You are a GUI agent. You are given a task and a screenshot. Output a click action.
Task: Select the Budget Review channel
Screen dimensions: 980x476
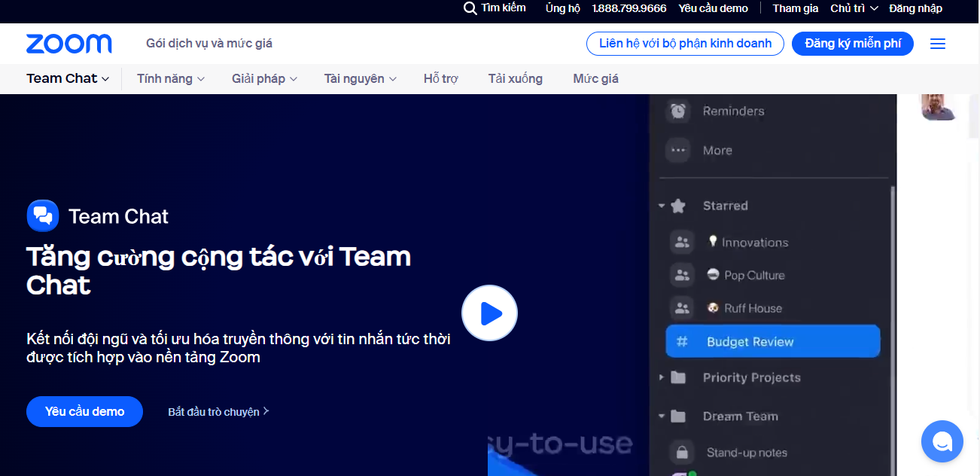click(x=773, y=341)
